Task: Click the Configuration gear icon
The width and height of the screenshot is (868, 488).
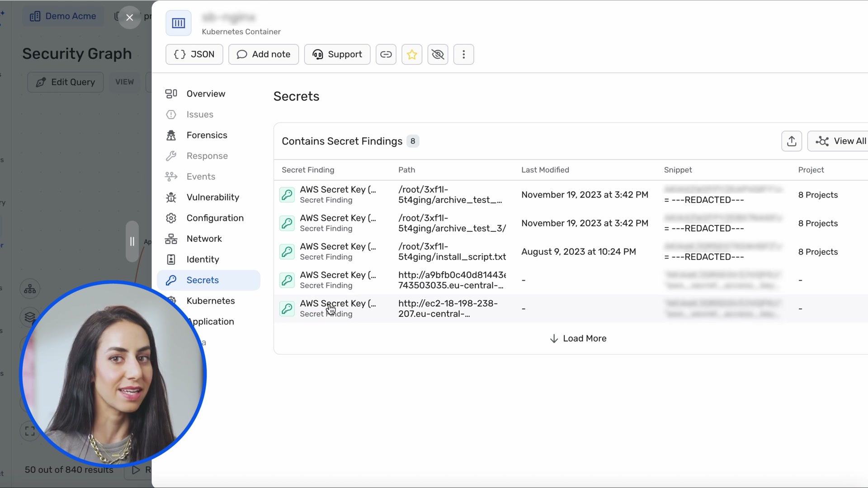Action: click(x=171, y=218)
